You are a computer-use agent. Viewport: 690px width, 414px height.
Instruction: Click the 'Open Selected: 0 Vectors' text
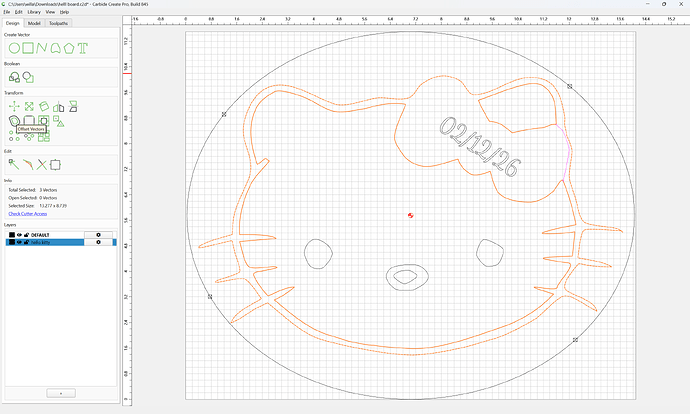click(x=33, y=198)
